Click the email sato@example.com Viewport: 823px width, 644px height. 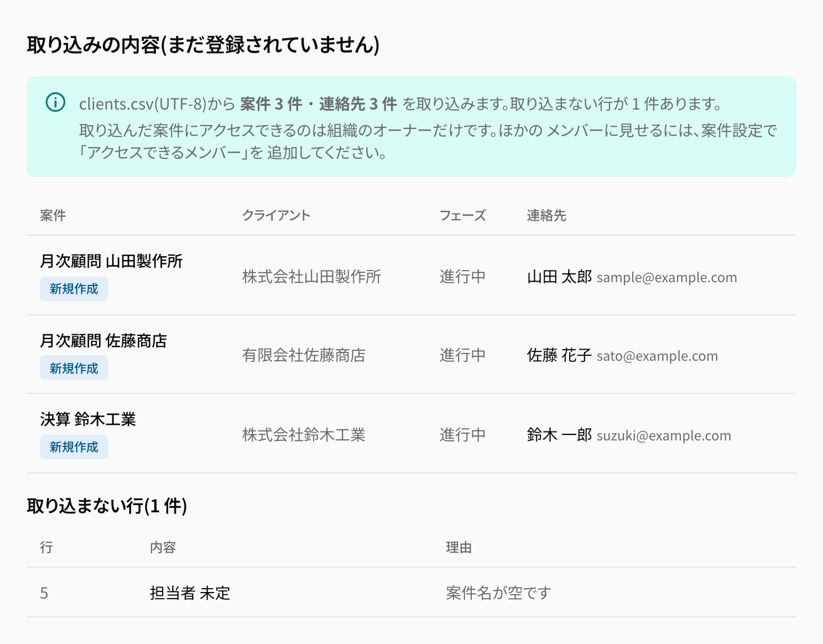click(658, 356)
